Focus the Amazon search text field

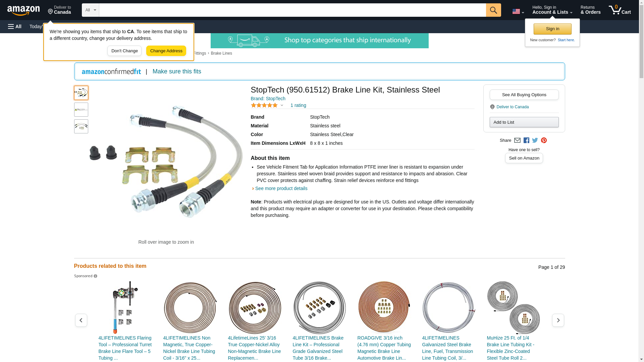pyautogui.click(x=292, y=10)
